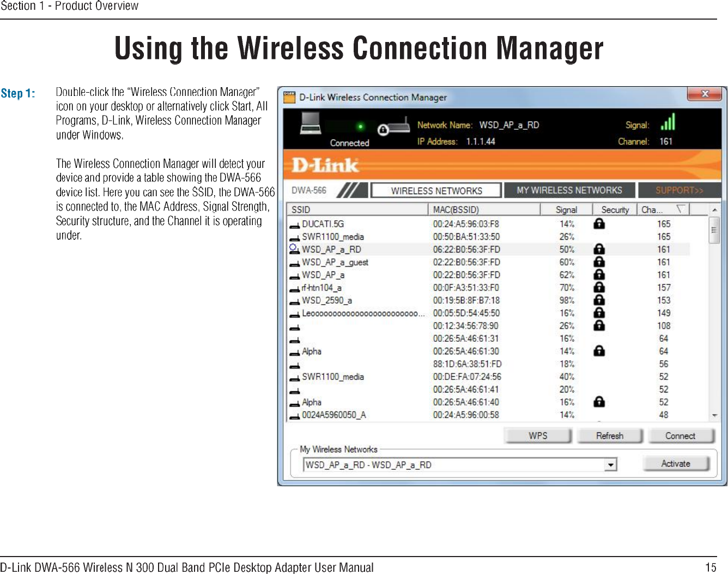The image size is (728, 574).
Task: Click lock icon for rf-htn104_a network
Action: click(599, 287)
